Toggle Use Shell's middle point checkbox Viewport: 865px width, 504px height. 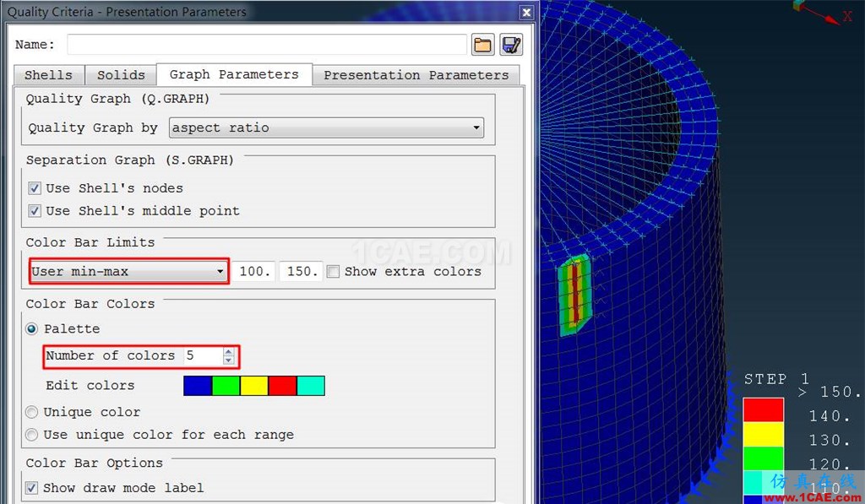pyautogui.click(x=35, y=211)
